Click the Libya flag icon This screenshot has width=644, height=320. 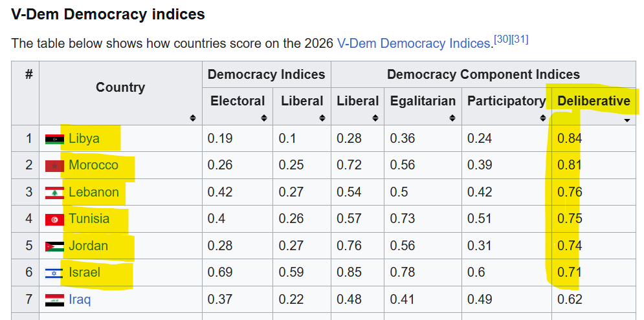54,139
